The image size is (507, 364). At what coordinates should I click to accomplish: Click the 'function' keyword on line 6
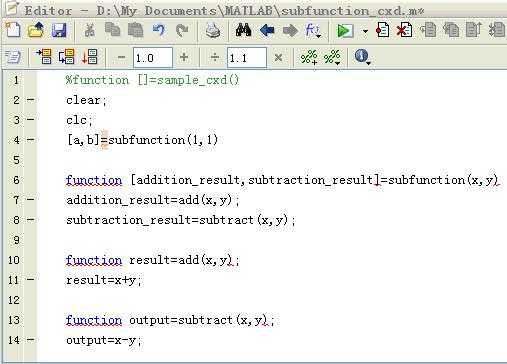pos(94,180)
